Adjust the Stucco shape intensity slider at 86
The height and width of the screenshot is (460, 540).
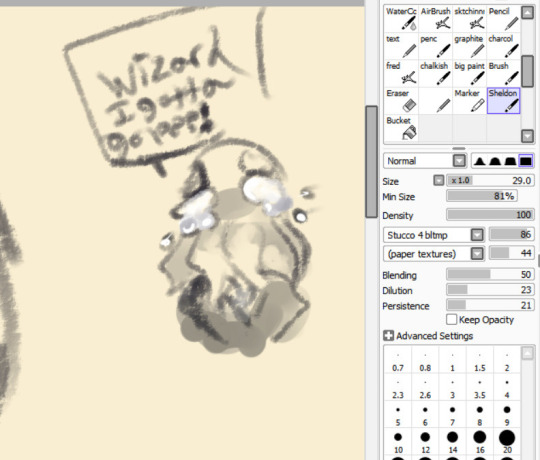[x=512, y=234]
